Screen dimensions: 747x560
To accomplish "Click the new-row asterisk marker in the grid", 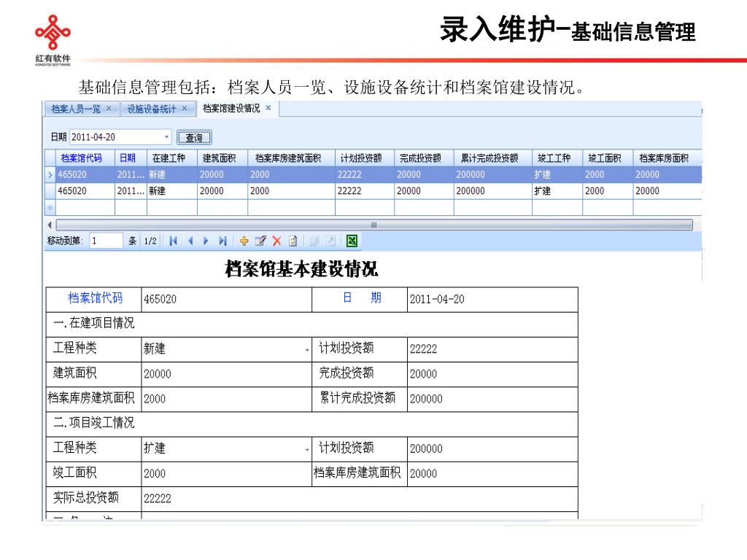I will [50, 208].
